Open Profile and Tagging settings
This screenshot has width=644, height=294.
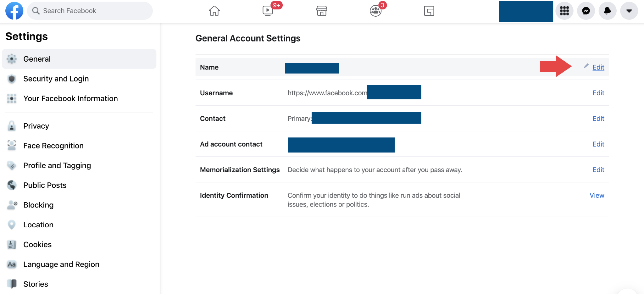click(x=79, y=165)
